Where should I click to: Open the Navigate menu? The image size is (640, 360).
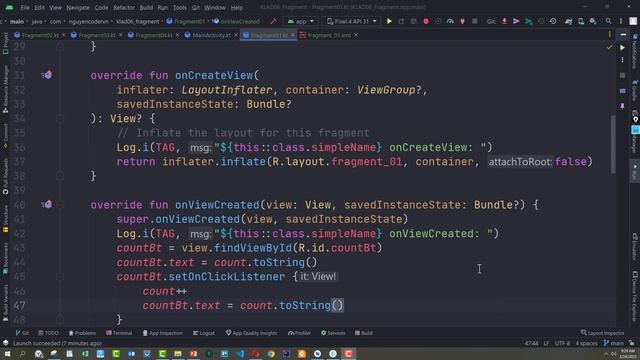coord(78,7)
